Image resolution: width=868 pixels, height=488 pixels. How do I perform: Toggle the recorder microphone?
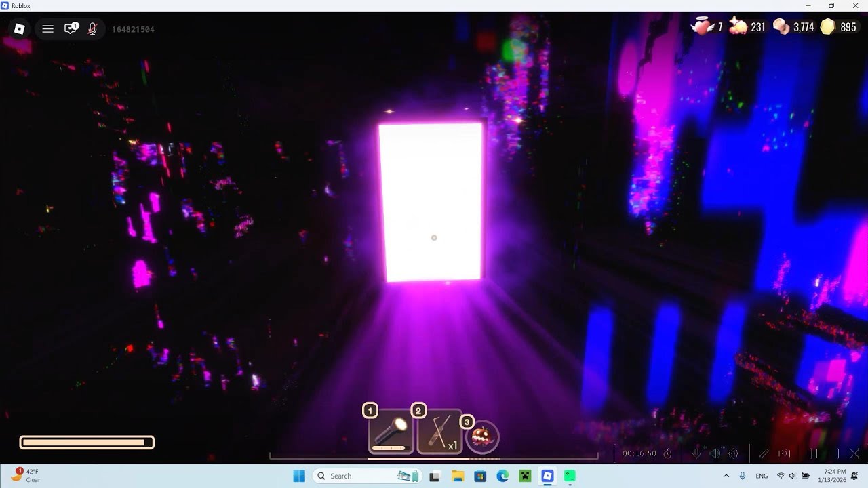696,453
